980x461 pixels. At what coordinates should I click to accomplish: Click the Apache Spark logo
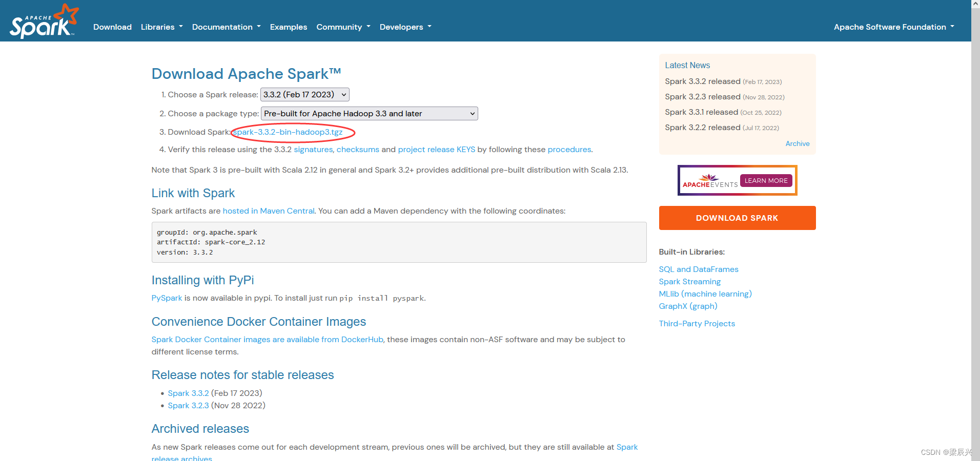pos(44,20)
